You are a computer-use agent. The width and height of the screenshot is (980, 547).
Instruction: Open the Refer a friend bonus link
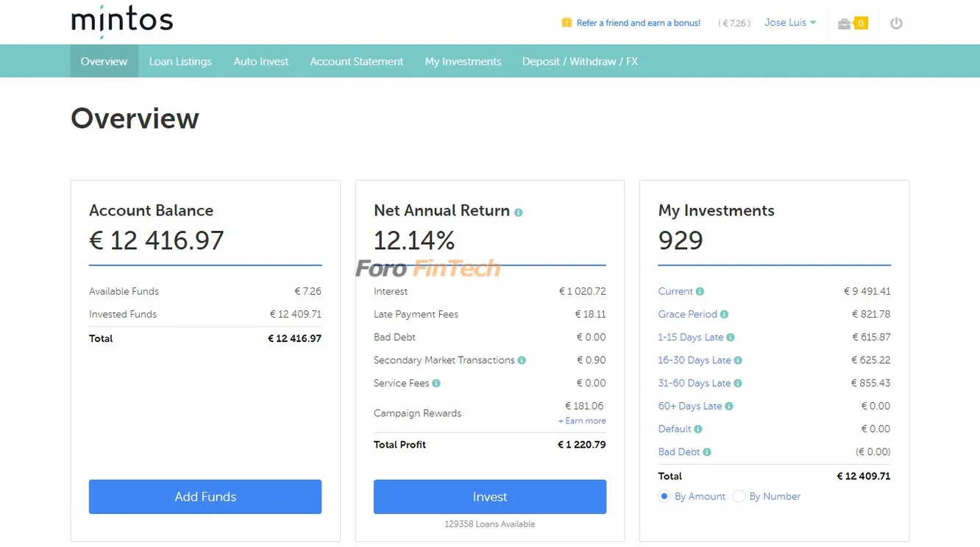pyautogui.click(x=638, y=23)
